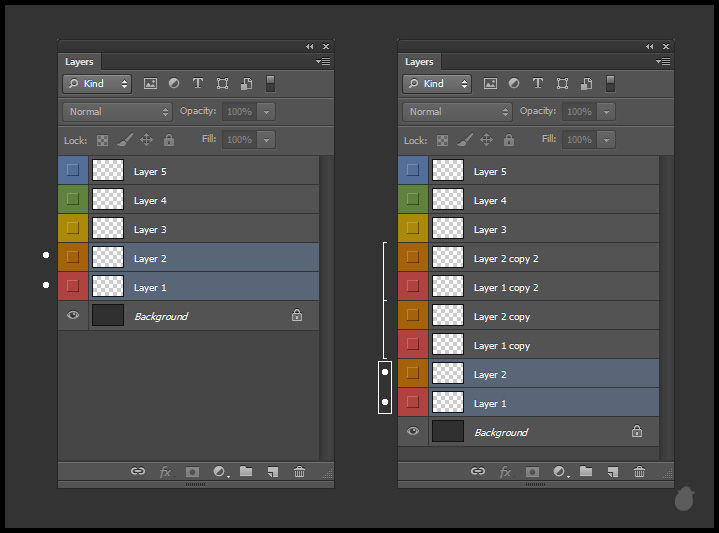
Task: Click the link layers icon in right panel
Action: pyautogui.click(x=478, y=472)
